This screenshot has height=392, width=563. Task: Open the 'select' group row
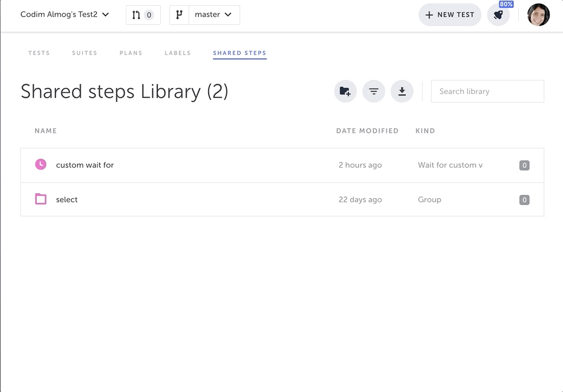(x=282, y=199)
